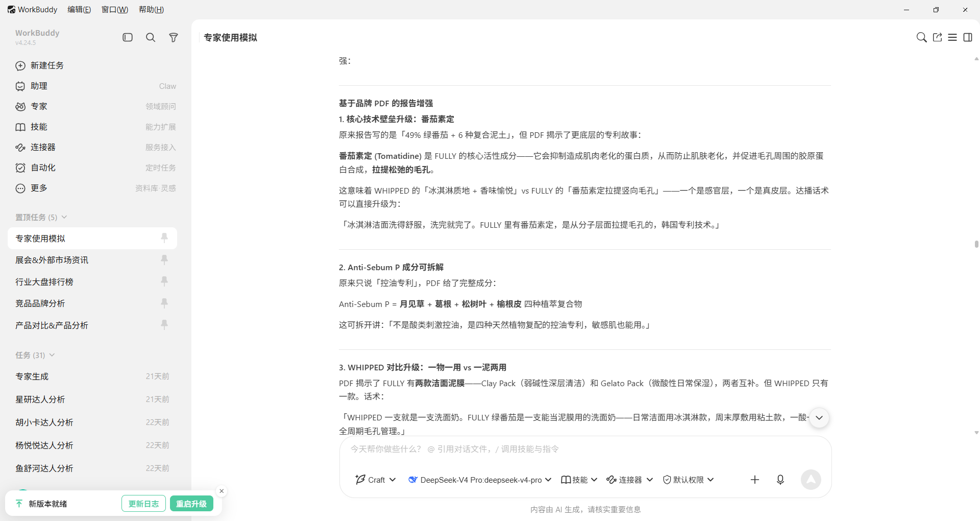This screenshot has height=521, width=980.
Task: Open the Craft mode dropdown
Action: [376, 480]
